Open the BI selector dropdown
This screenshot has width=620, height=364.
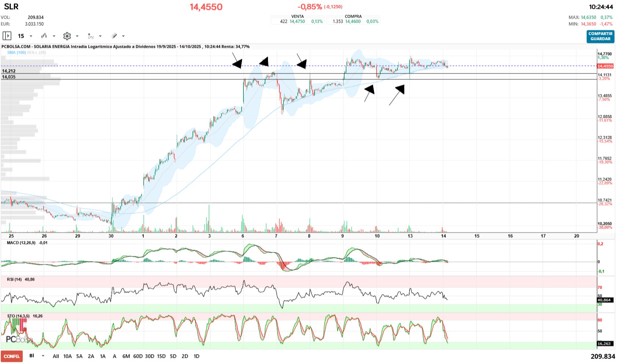[x=43, y=356]
